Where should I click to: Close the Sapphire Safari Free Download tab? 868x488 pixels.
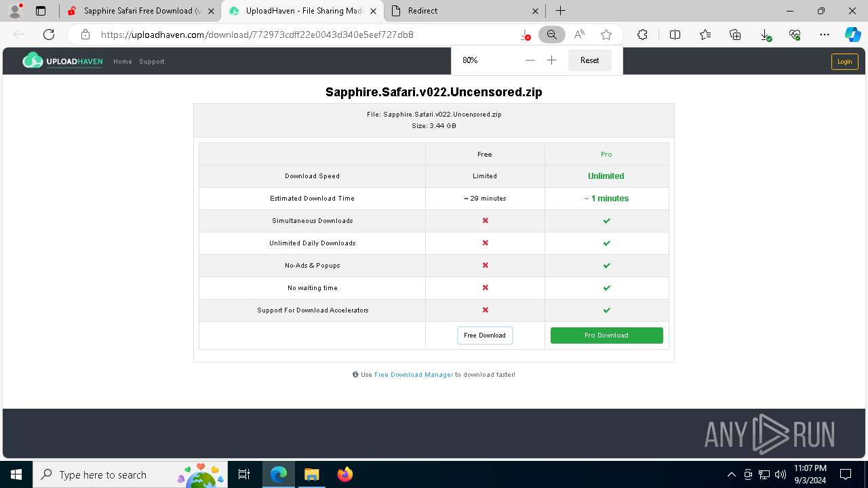pos(211,11)
